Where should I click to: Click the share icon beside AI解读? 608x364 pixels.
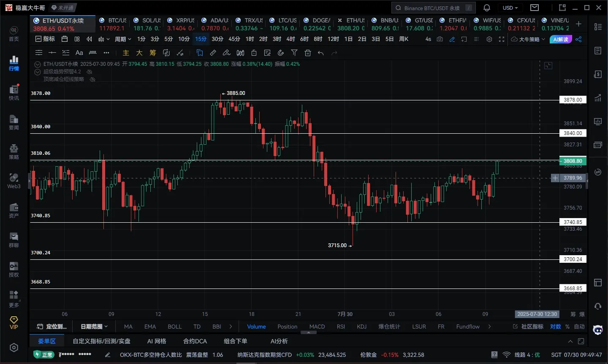[x=578, y=39]
